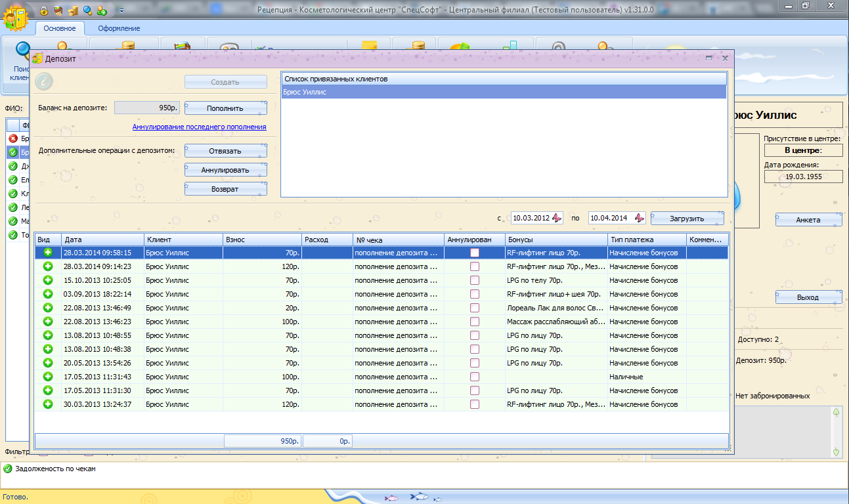
Task: Check Аннулирован box for 15.10.2013 10:25:05 row
Action: pos(475,280)
